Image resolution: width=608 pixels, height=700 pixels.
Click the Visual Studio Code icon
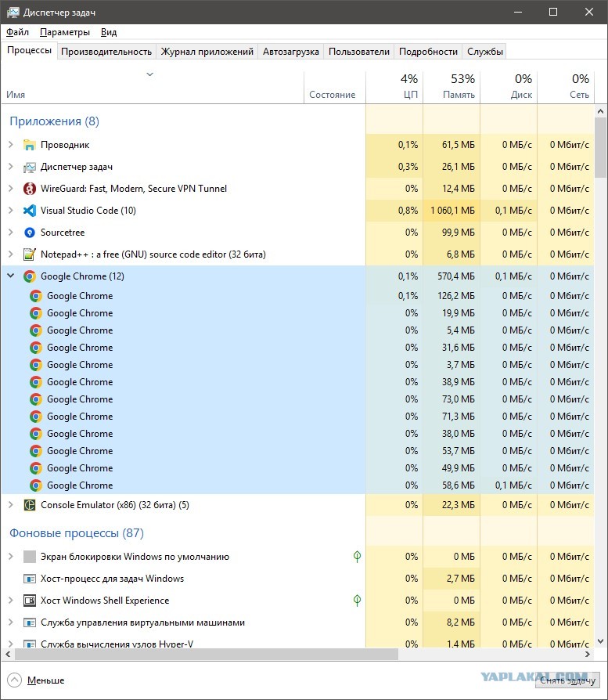coord(30,211)
